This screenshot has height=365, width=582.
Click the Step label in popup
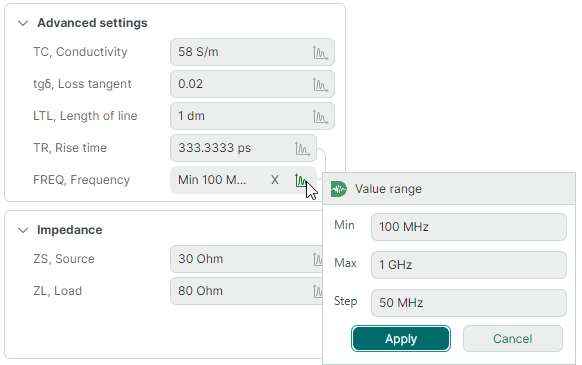click(346, 301)
